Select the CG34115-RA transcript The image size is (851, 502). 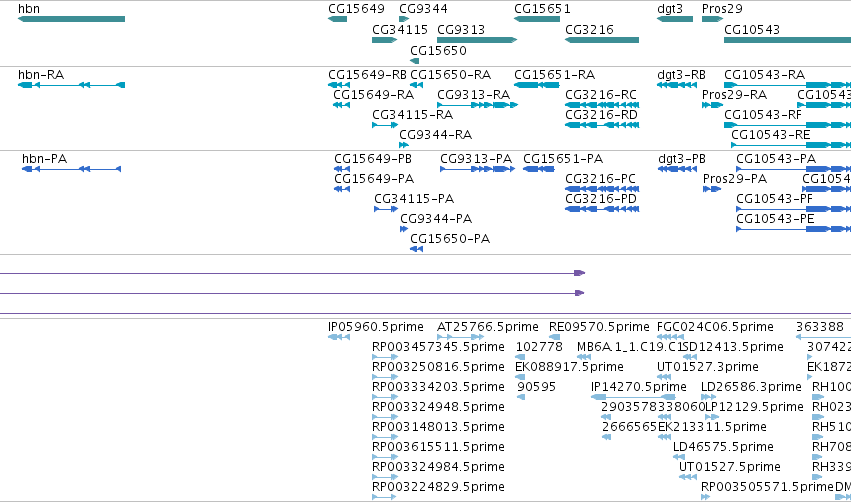(x=385, y=125)
